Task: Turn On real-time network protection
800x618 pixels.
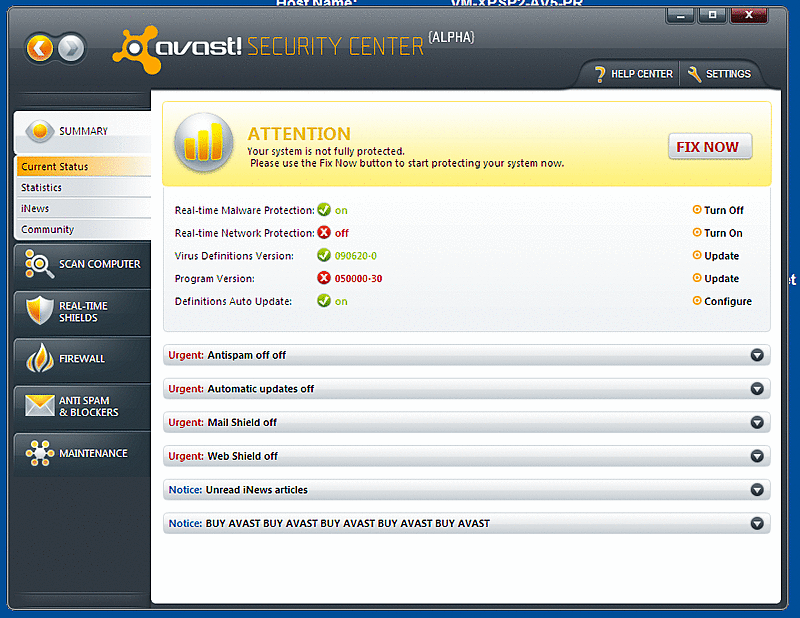Action: tap(723, 233)
